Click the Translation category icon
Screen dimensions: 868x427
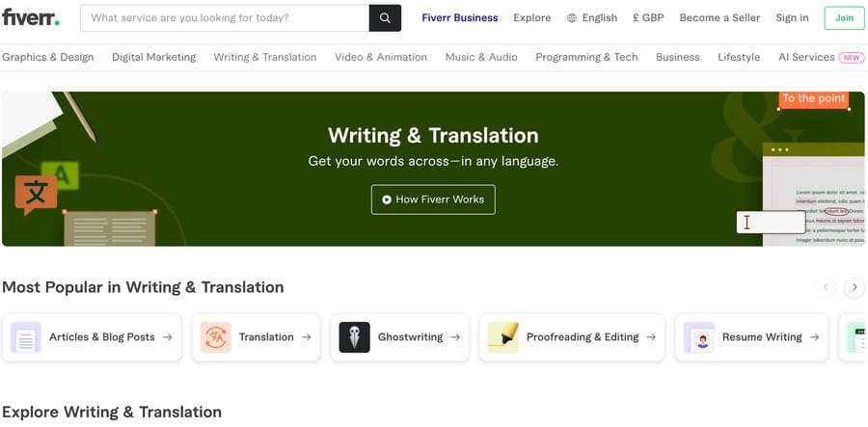215,337
